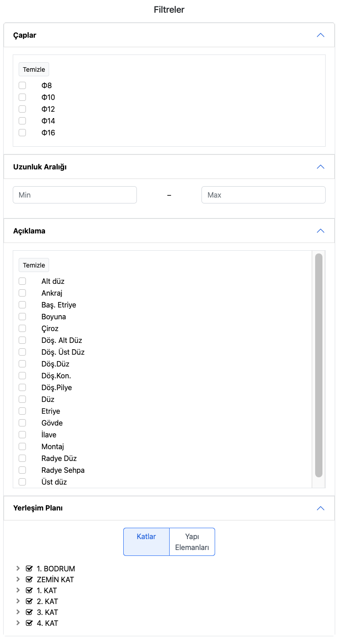The width and height of the screenshot is (342, 644).
Task: Collapse the Uzunluk Aralığı section chevron
Action: pos(321,167)
